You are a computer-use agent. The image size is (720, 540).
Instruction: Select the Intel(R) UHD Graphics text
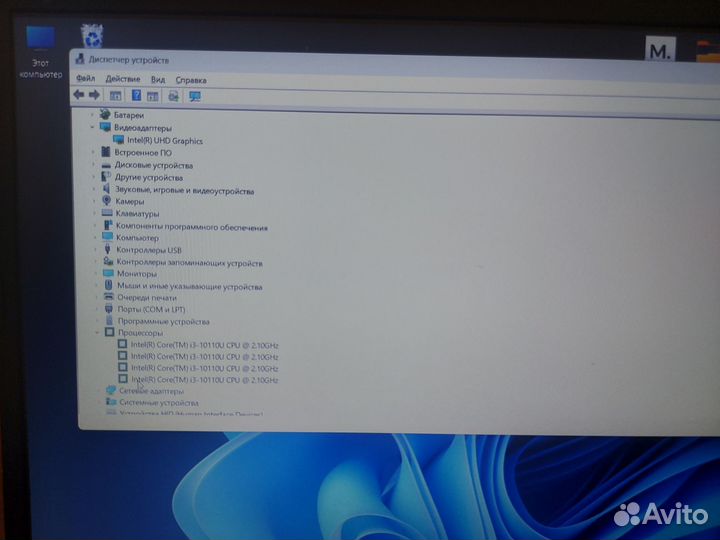[x=165, y=141]
